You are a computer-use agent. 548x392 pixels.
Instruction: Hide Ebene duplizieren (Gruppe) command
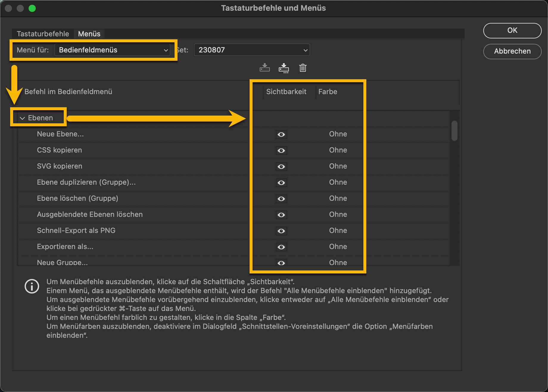tap(281, 183)
